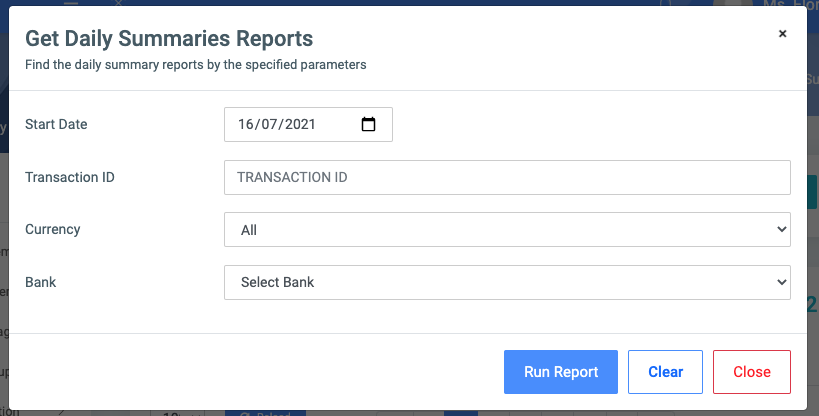Click the Start Date label
Screen dimensions: 819x416
pyautogui.click(x=56, y=124)
